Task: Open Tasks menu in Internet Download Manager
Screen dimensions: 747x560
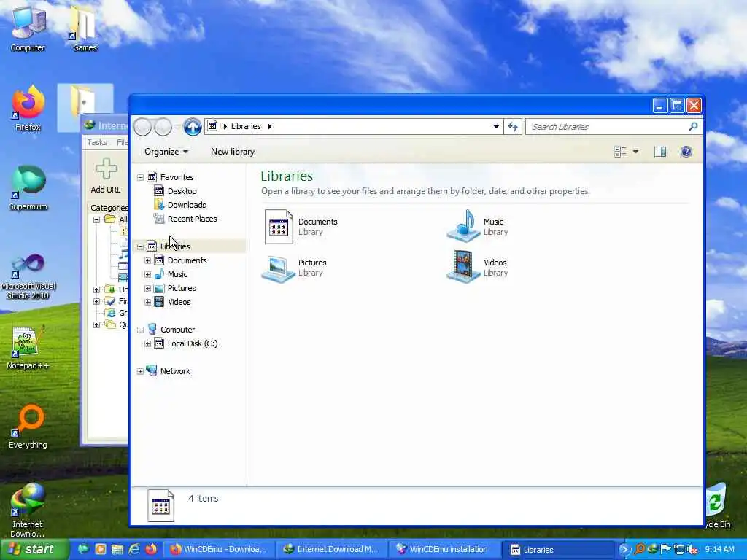Action: pos(97,142)
